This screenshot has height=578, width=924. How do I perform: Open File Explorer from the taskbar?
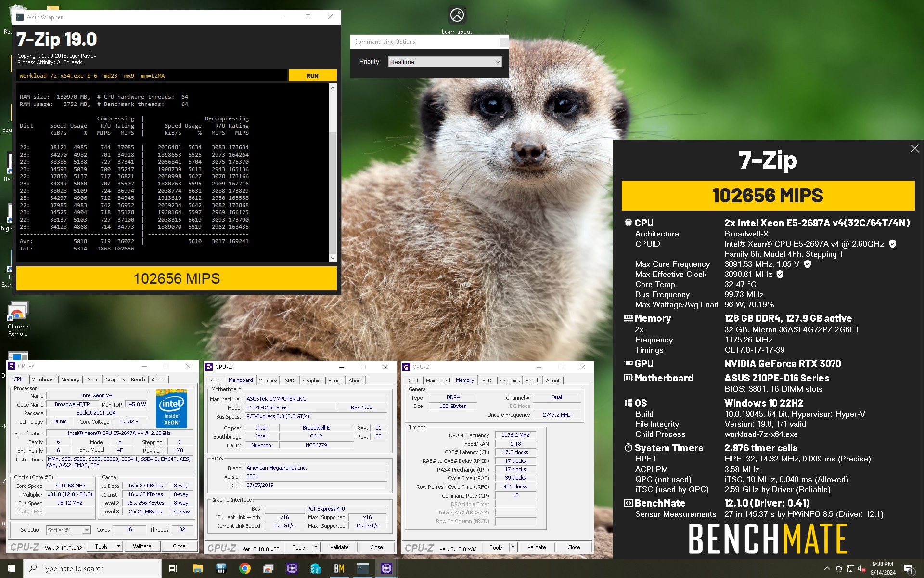[x=197, y=568]
